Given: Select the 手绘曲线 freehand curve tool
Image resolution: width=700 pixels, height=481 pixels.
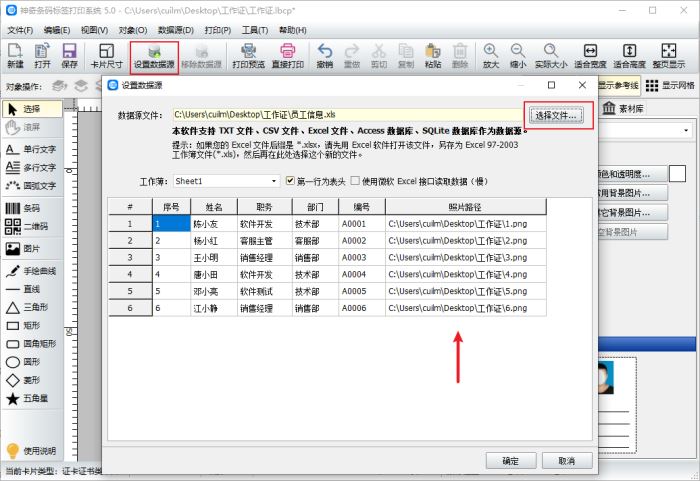Looking at the screenshot, I should click(31, 271).
